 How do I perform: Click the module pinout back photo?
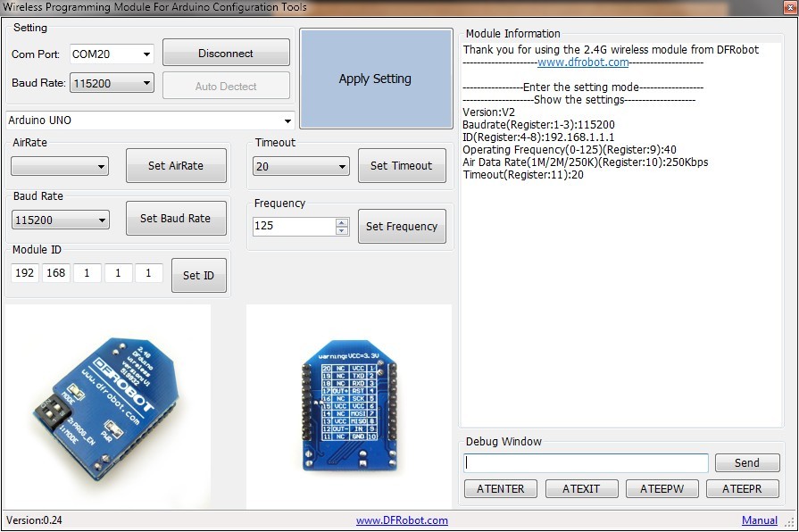(349, 406)
